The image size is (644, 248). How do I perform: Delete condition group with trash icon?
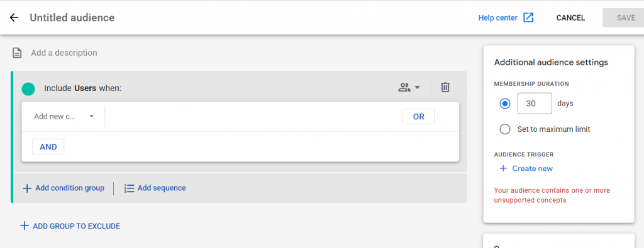pos(445,87)
